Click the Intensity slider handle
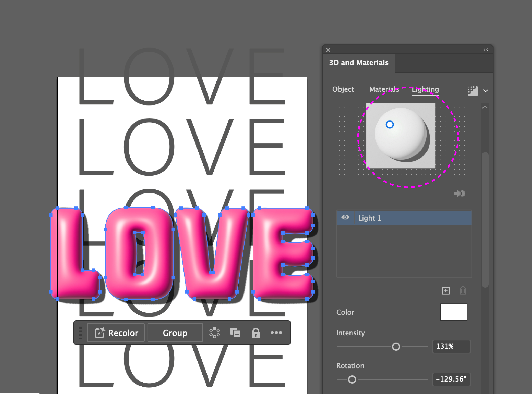The width and height of the screenshot is (532, 394). click(x=396, y=347)
